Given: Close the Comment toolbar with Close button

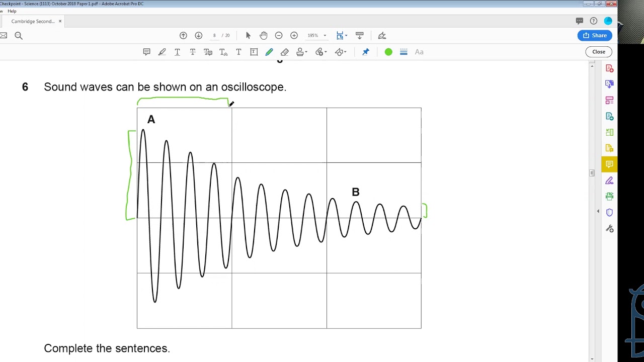Looking at the screenshot, I should tap(599, 52).
